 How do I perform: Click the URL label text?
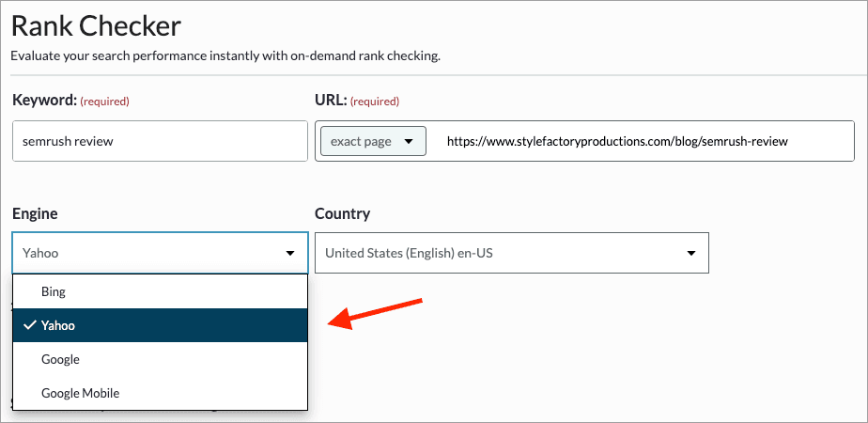[331, 101]
